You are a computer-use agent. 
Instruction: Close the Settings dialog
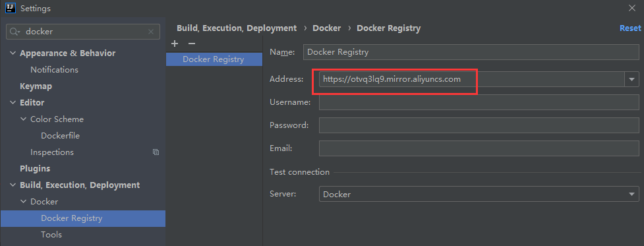coord(631,8)
